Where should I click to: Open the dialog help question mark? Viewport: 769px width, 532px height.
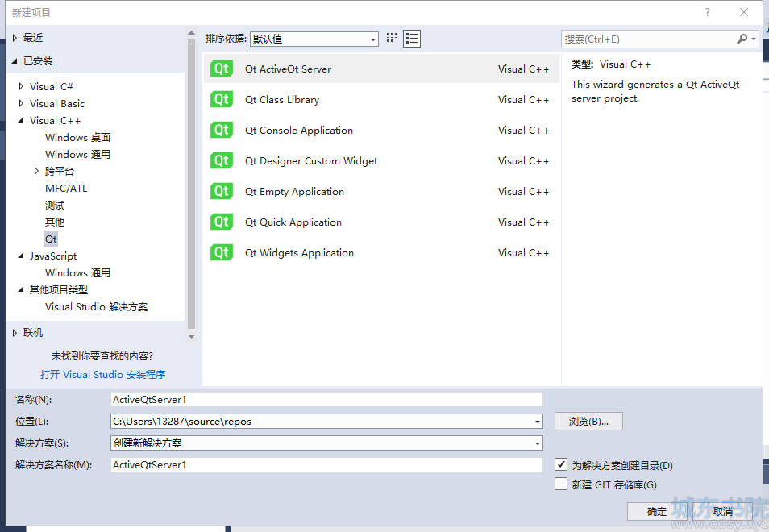click(x=707, y=12)
